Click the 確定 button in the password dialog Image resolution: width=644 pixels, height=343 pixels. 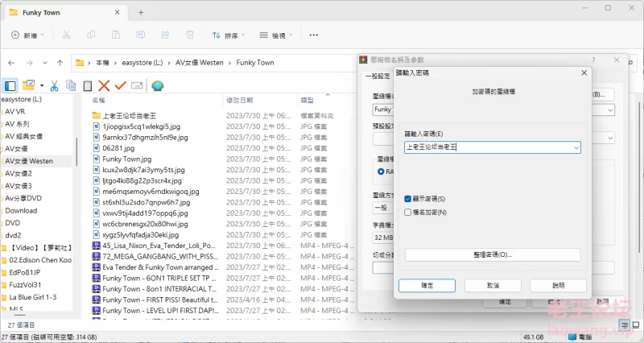427,285
